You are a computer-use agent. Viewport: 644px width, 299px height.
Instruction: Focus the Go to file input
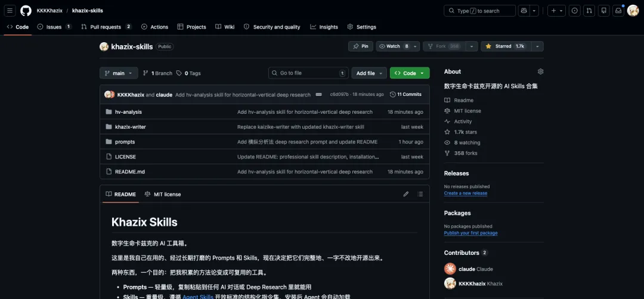coord(308,73)
